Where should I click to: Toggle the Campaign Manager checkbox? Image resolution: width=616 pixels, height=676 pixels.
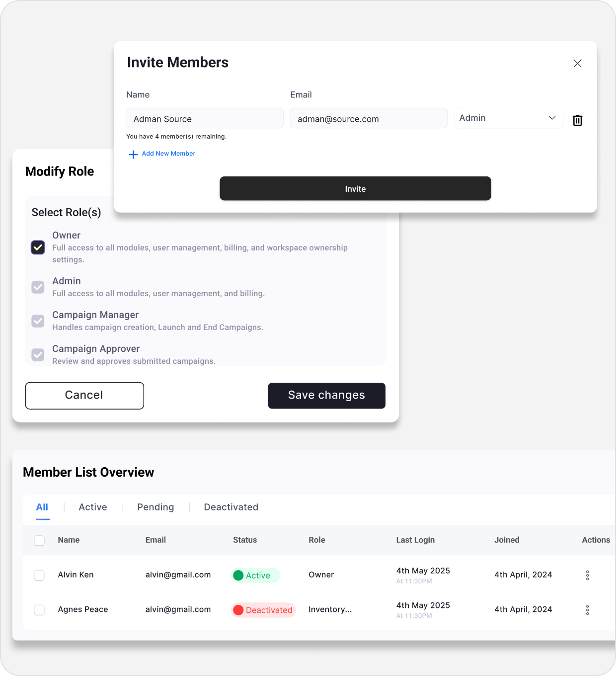(x=38, y=321)
